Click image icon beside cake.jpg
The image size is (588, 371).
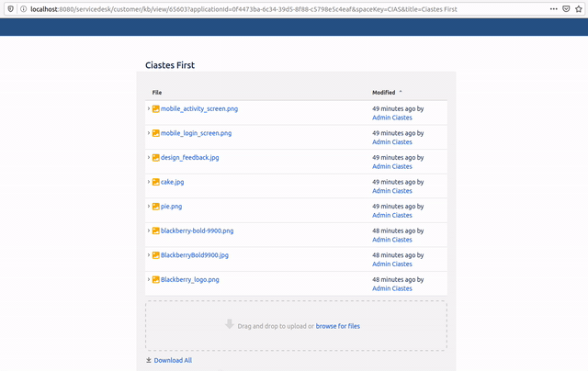155,182
